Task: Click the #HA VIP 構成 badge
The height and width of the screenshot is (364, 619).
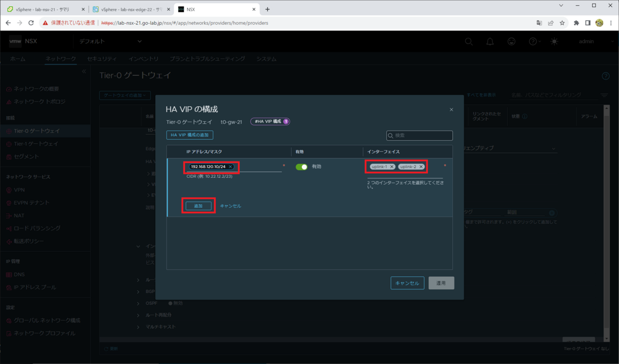Action: pyautogui.click(x=270, y=122)
